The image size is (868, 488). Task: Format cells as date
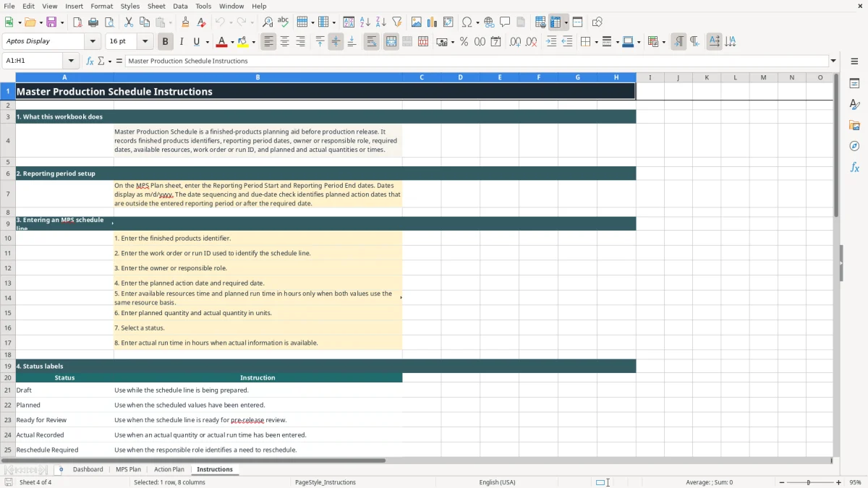click(495, 42)
